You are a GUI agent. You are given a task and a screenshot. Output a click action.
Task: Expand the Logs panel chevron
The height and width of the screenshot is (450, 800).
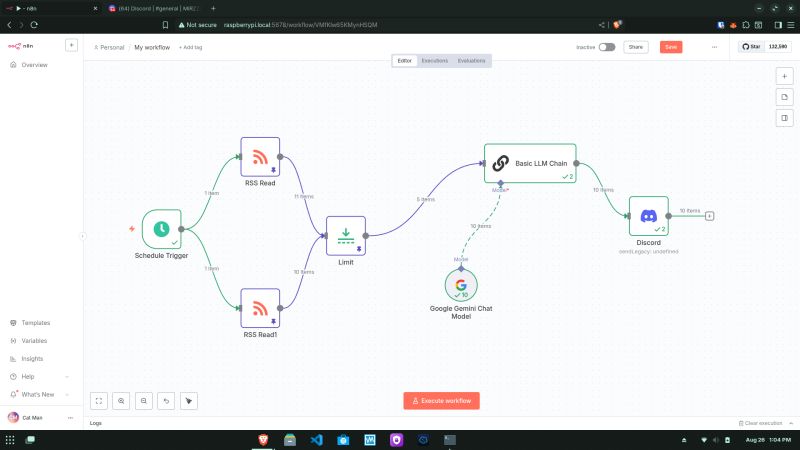tap(791, 423)
